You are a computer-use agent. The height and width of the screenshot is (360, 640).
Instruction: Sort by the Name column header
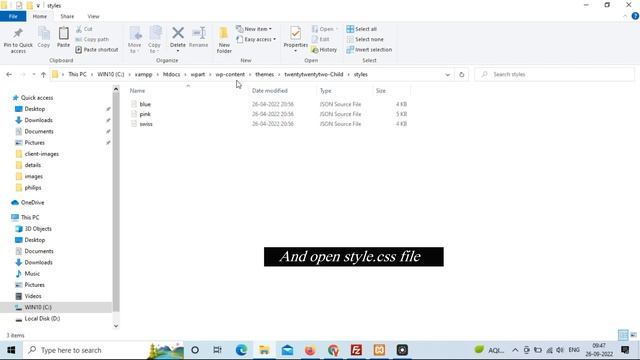pos(138,91)
